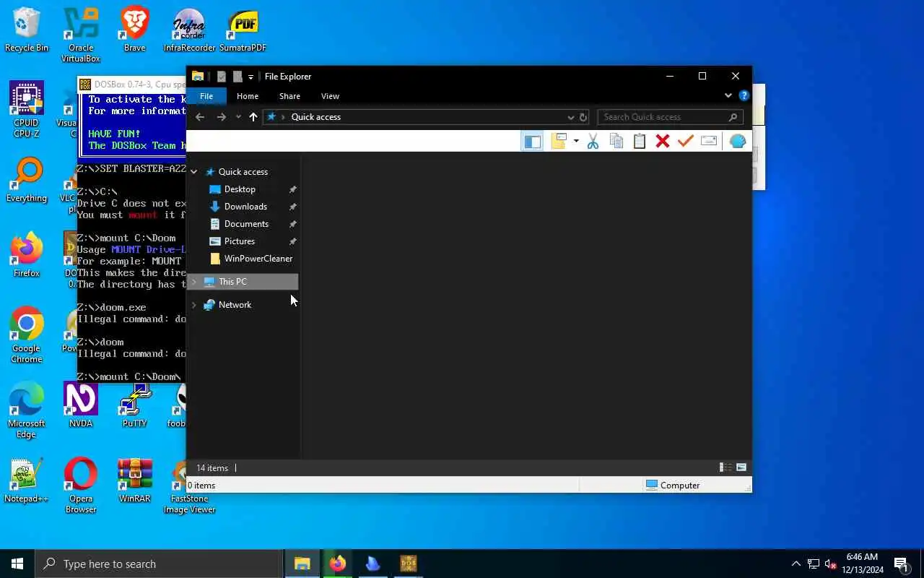Go back with the Back arrow
The height and width of the screenshot is (578, 924).
200,117
